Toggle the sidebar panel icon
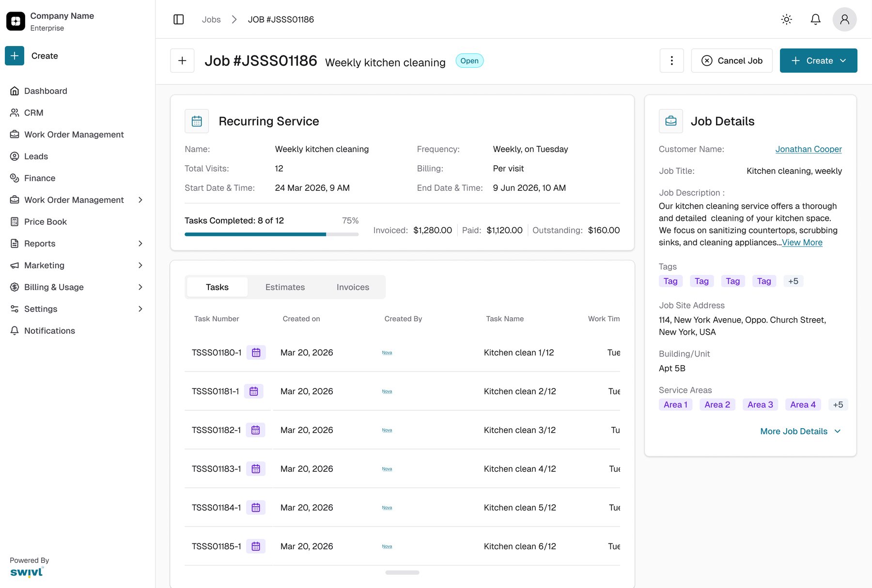The height and width of the screenshot is (588, 872). pos(179,19)
